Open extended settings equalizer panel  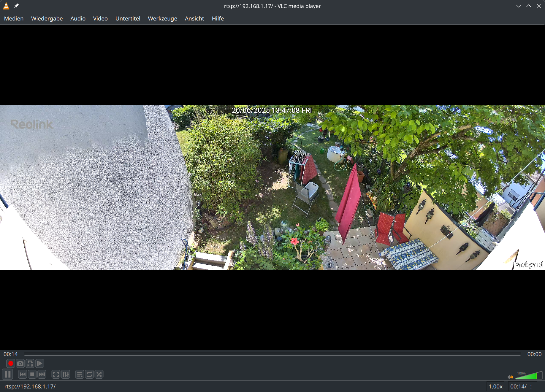(x=66, y=374)
